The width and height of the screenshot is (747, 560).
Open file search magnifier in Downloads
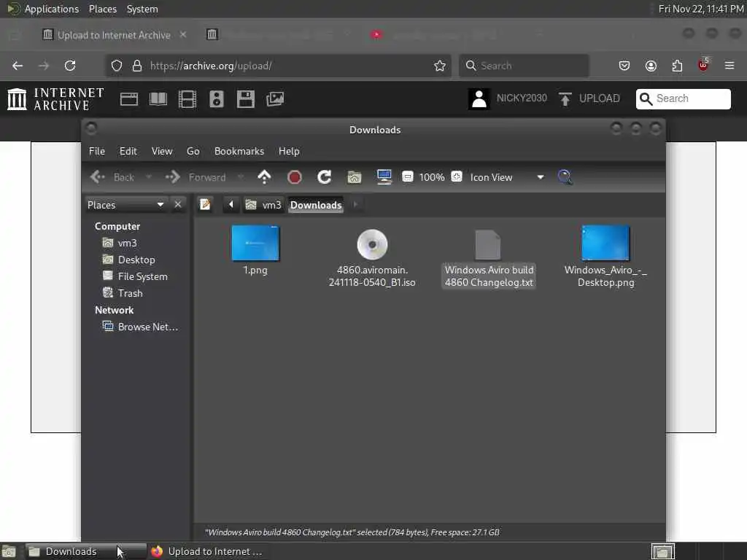coord(565,177)
